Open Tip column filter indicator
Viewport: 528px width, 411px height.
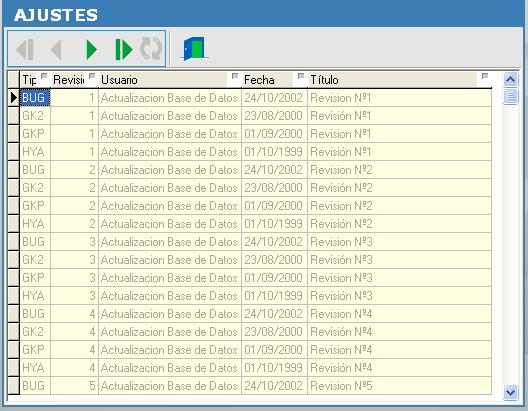pos(44,76)
